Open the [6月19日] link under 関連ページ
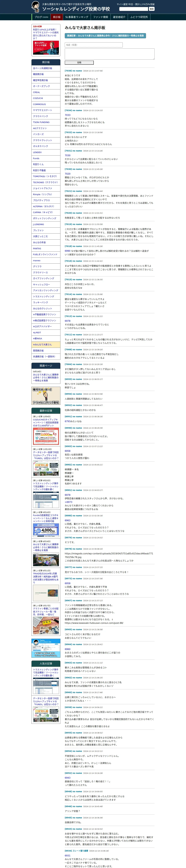 [46, 377]
